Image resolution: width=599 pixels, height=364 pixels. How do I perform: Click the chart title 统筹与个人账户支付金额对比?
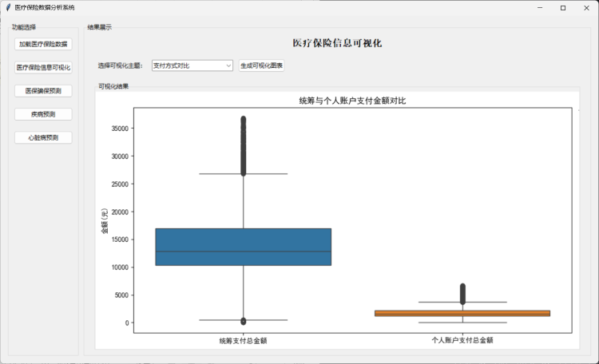pyautogui.click(x=352, y=101)
